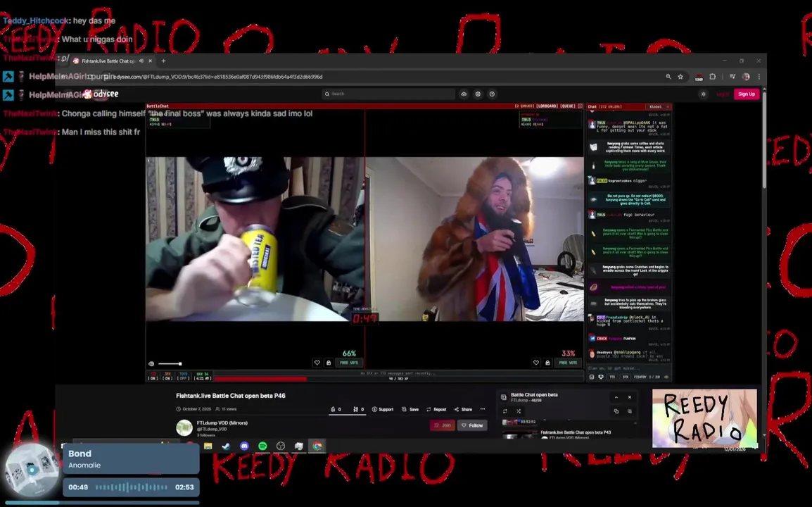Click the Odysee search field

388,94
